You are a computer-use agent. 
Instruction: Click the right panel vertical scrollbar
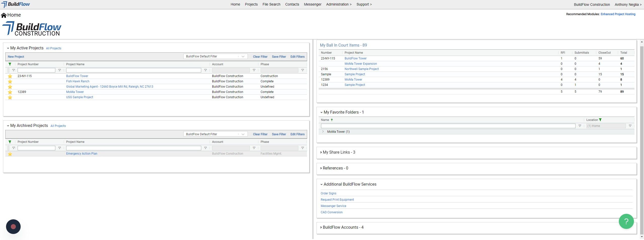(x=641, y=139)
